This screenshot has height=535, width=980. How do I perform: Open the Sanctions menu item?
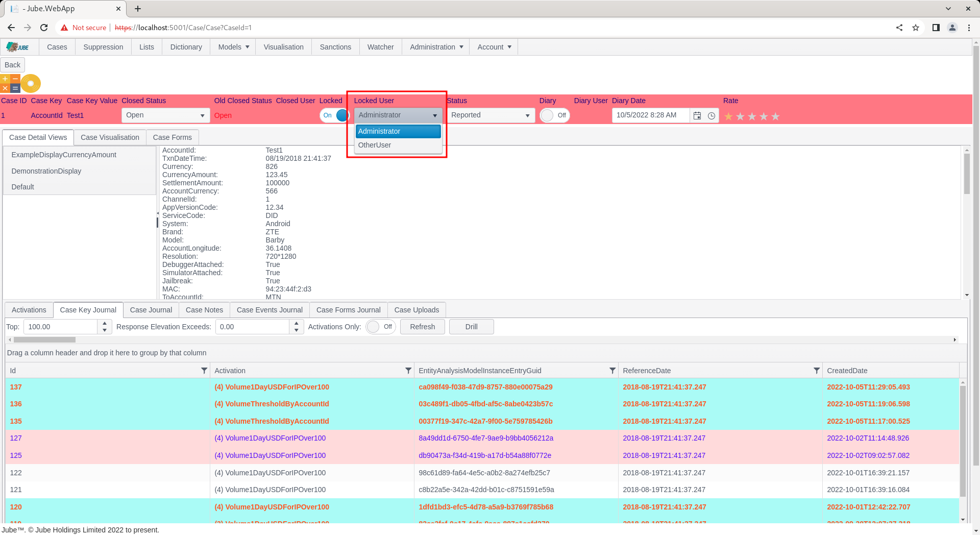point(335,47)
